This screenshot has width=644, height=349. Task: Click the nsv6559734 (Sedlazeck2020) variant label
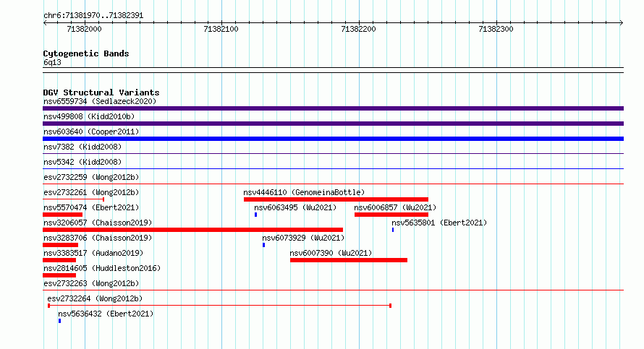click(100, 101)
